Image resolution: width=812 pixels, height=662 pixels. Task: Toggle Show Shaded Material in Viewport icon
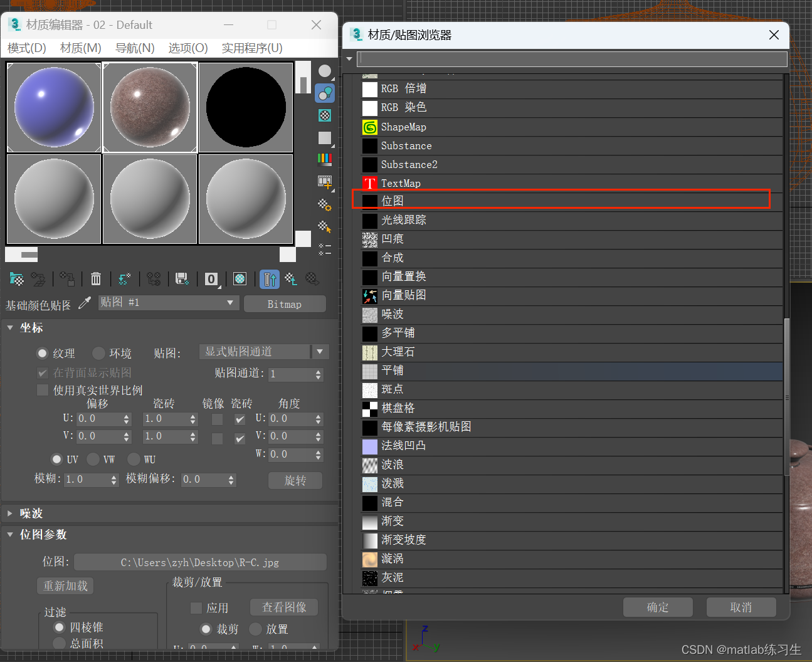240,279
